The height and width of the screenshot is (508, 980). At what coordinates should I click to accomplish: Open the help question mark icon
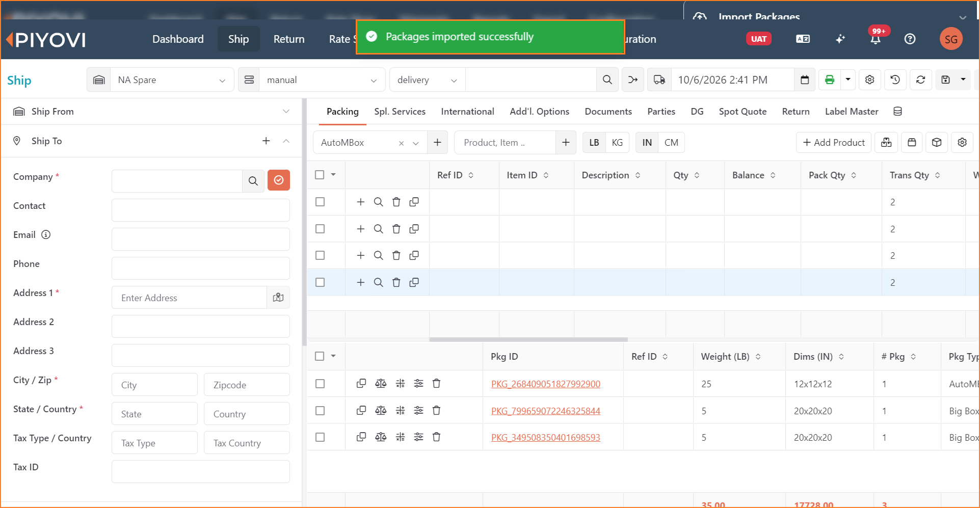910,39
